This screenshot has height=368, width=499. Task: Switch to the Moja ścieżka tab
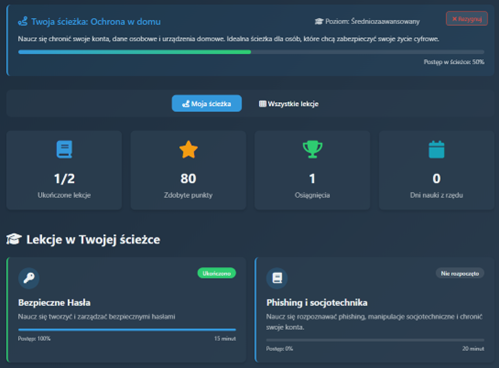(x=207, y=103)
